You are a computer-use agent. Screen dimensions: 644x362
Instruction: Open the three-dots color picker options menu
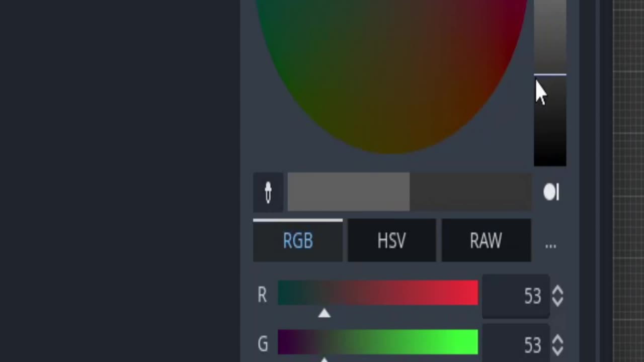550,245
